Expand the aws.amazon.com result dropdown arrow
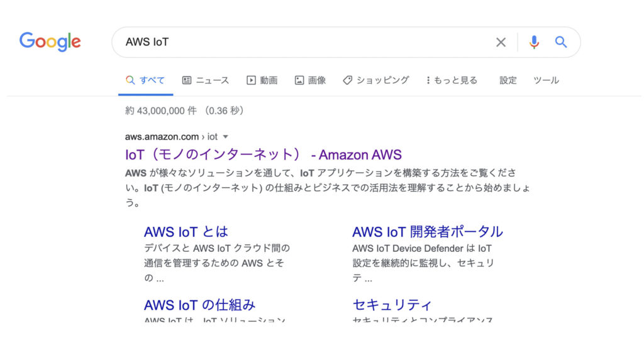 (x=226, y=136)
